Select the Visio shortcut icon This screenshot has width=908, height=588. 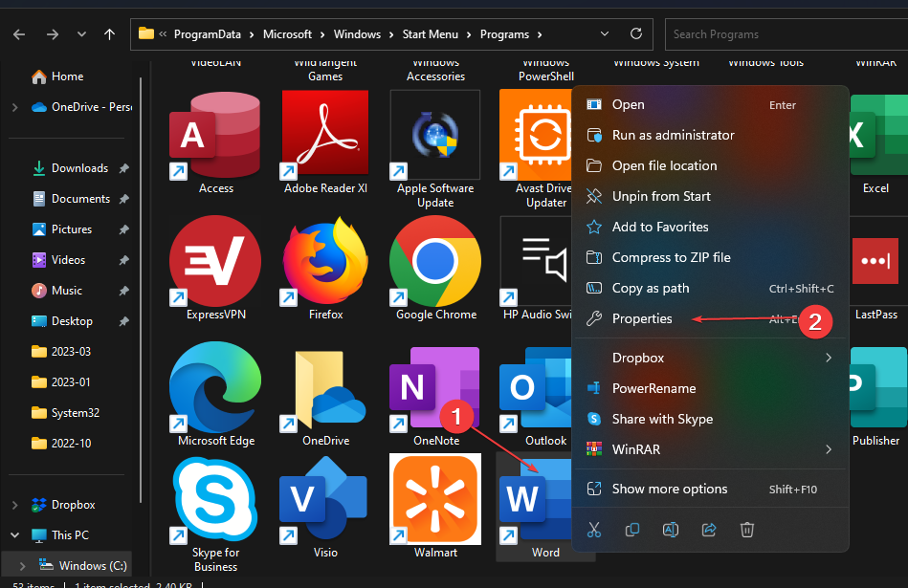coord(323,500)
